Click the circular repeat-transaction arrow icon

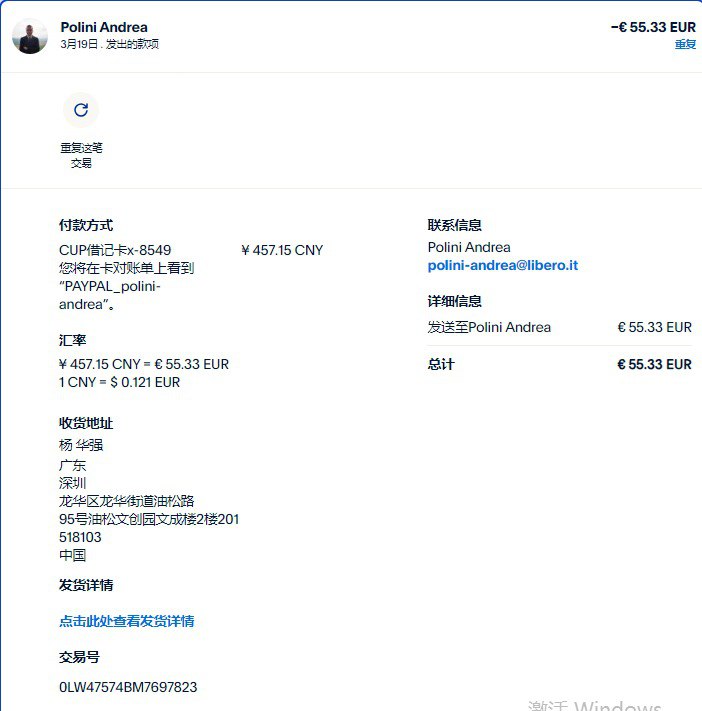point(81,110)
